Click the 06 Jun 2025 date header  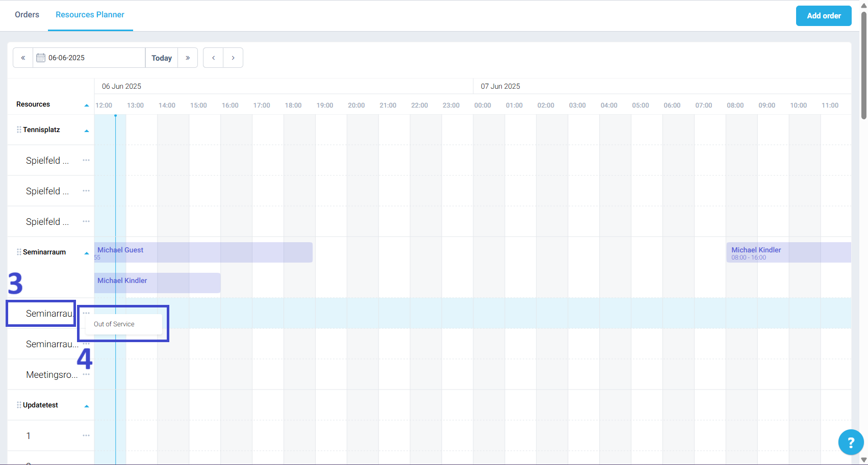pyautogui.click(x=121, y=86)
